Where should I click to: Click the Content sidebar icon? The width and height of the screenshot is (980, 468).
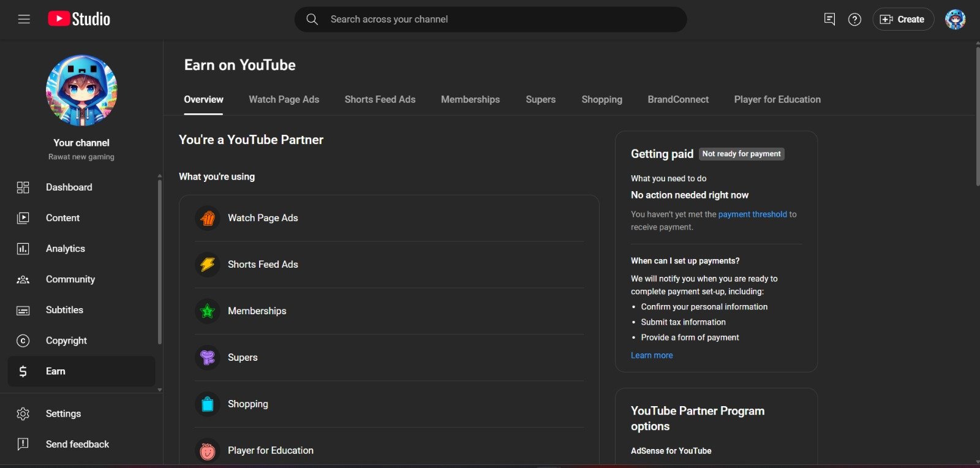[x=23, y=218]
